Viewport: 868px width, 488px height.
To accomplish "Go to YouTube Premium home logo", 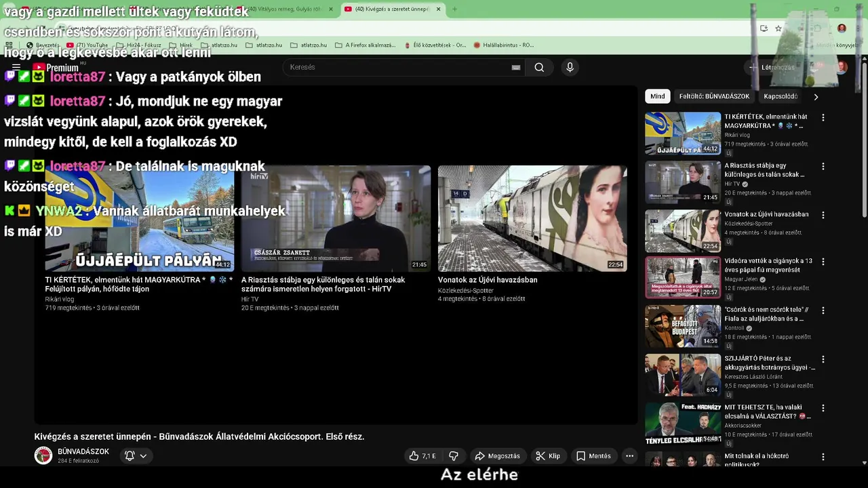I will point(56,67).
